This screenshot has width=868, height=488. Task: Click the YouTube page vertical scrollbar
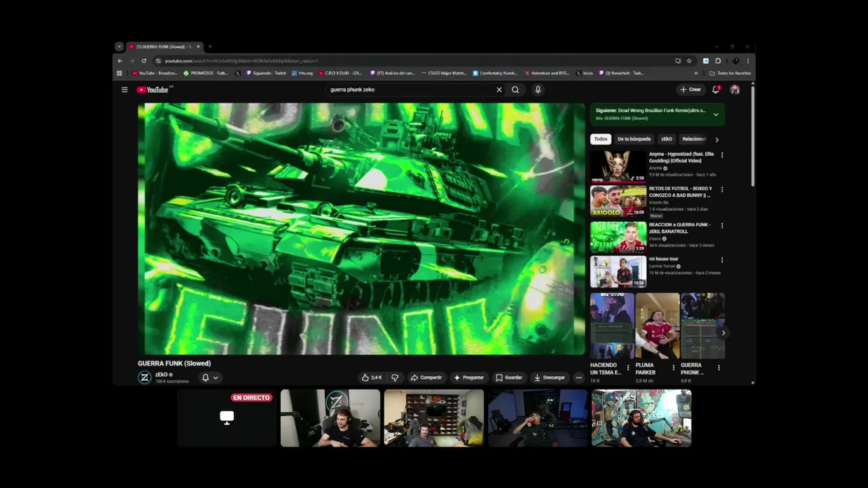pyautogui.click(x=753, y=136)
